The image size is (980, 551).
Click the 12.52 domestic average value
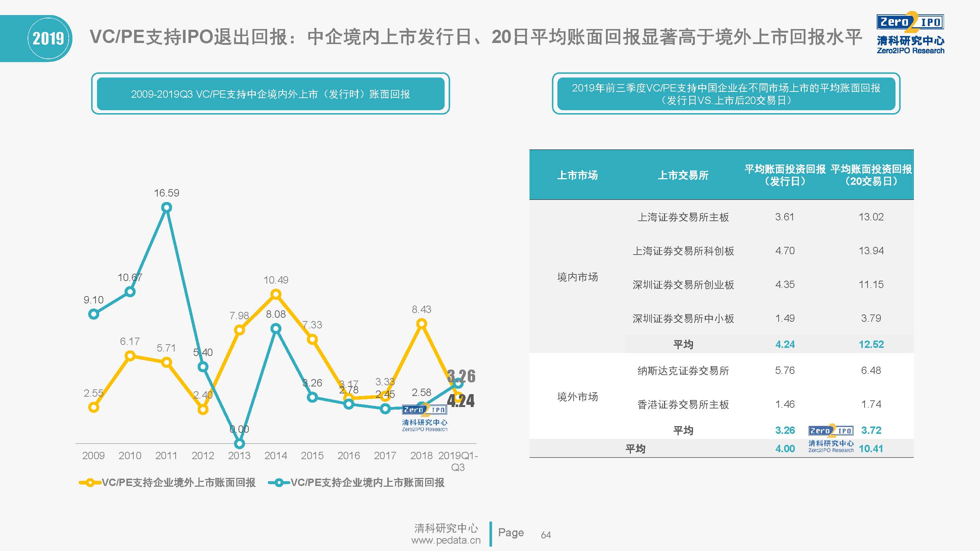click(x=871, y=344)
